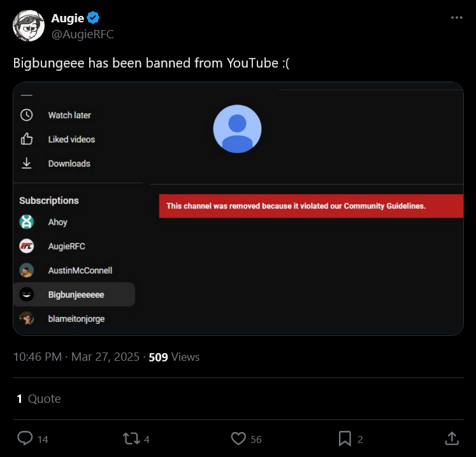Open the three-dot more options menu
This screenshot has width=476, height=457.
457,18
